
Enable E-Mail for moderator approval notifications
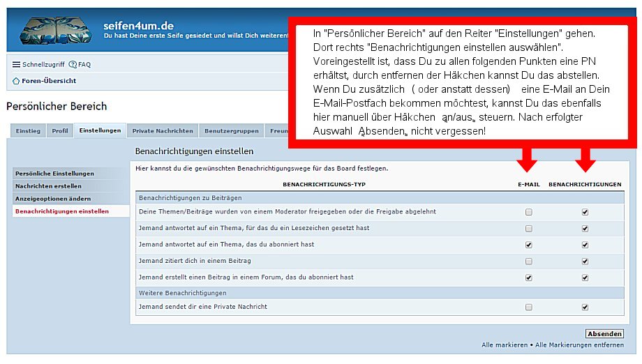(528, 212)
